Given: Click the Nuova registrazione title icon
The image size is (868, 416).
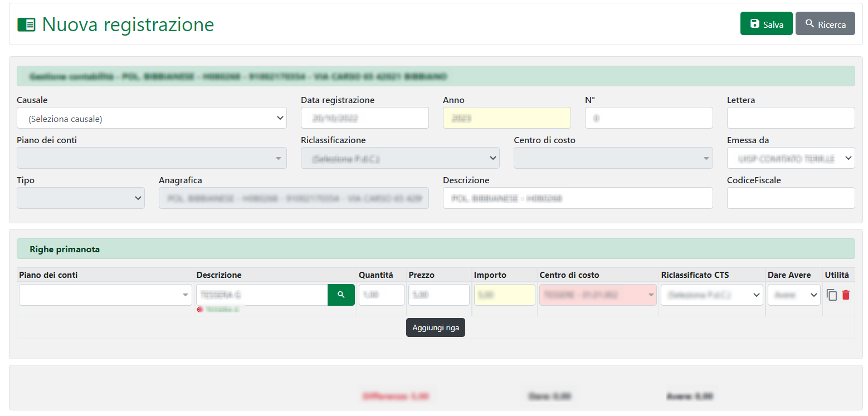Looking at the screenshot, I should [26, 25].
